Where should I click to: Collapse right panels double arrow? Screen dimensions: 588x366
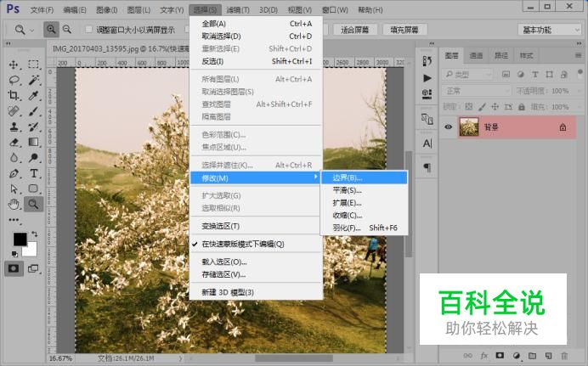coord(579,43)
